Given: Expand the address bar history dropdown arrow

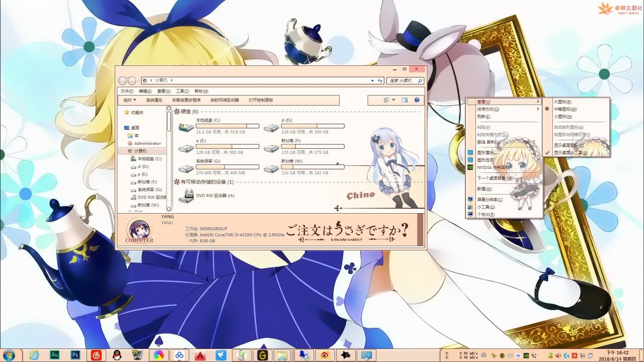Looking at the screenshot, I should [372, 80].
